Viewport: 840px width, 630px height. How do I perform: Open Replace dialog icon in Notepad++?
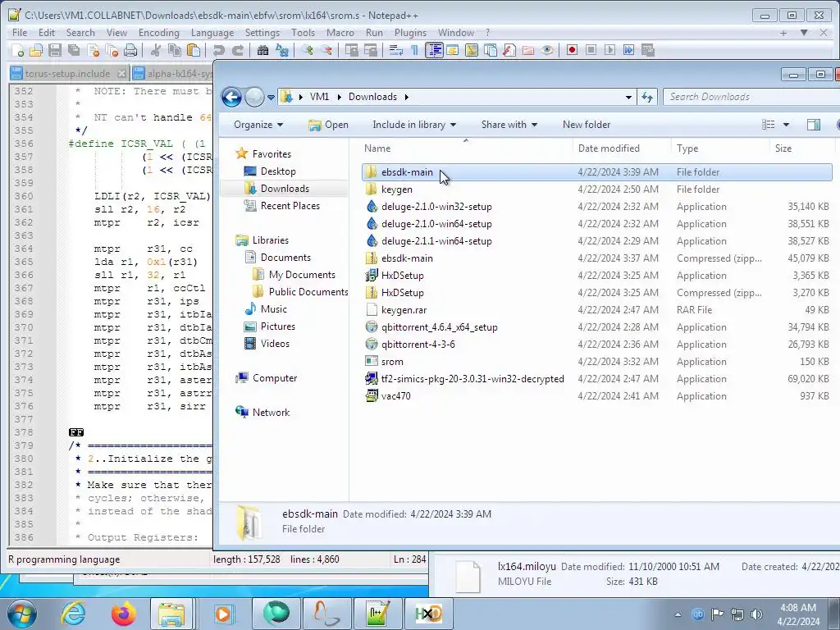(282, 50)
